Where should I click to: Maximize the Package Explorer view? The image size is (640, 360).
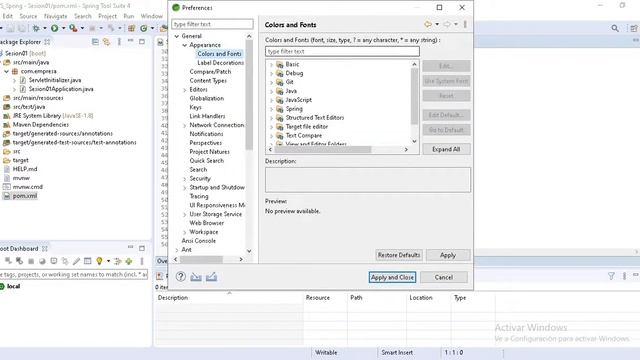point(142,42)
